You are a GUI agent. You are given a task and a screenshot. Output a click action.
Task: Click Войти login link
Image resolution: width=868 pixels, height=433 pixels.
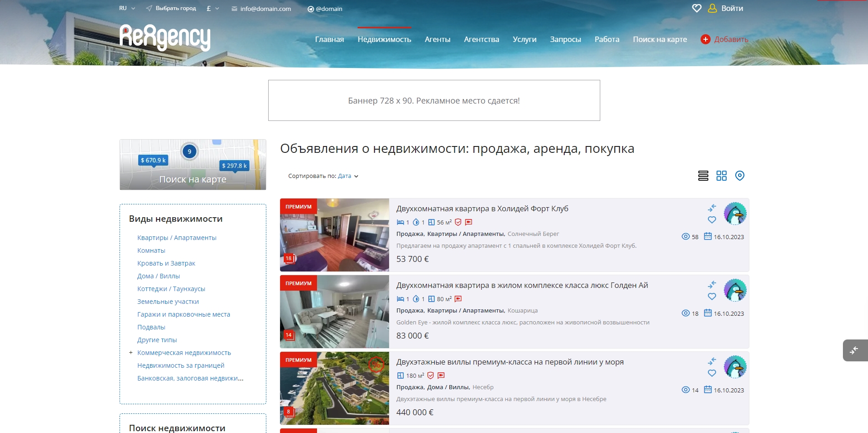coord(732,8)
